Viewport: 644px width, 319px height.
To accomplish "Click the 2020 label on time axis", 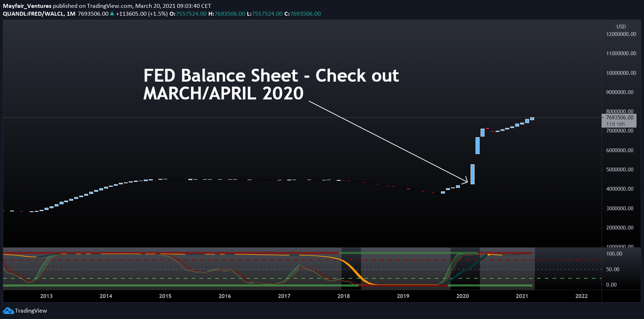I will pyautogui.click(x=463, y=296).
